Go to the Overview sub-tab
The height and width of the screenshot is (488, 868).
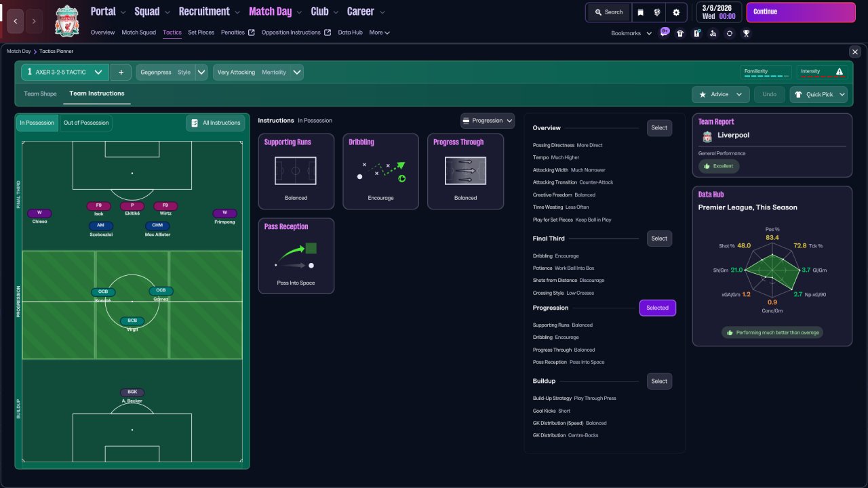(102, 33)
